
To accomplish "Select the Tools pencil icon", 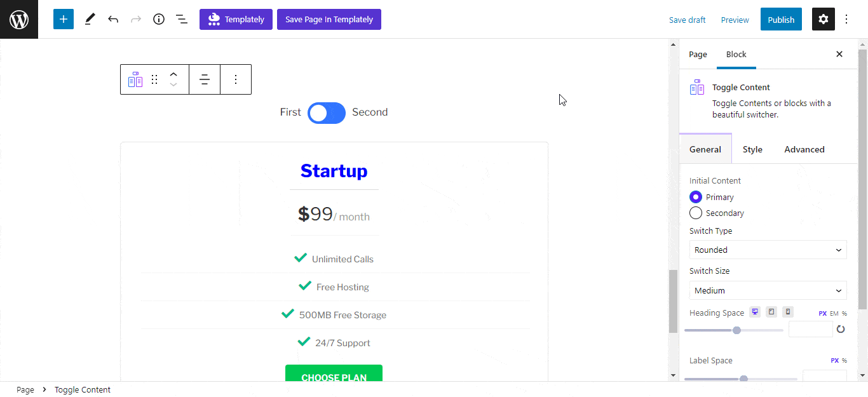I will pyautogui.click(x=90, y=19).
